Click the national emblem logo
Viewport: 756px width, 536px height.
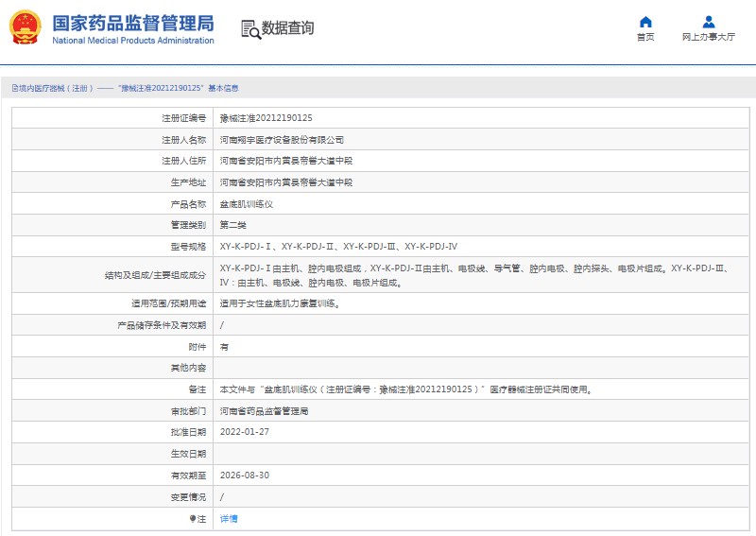coord(26,27)
